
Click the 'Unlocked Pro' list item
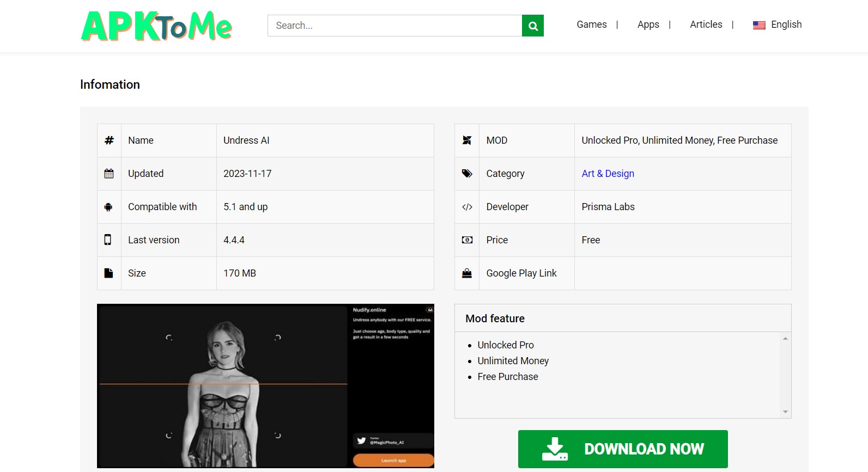pos(506,345)
